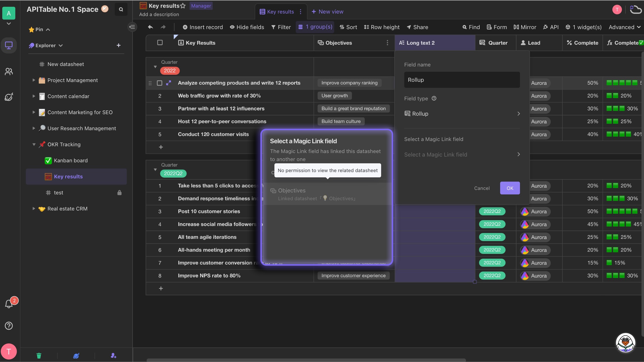Open the Advanced dropdown menu
Screen dimensions: 644x362
tap(624, 27)
